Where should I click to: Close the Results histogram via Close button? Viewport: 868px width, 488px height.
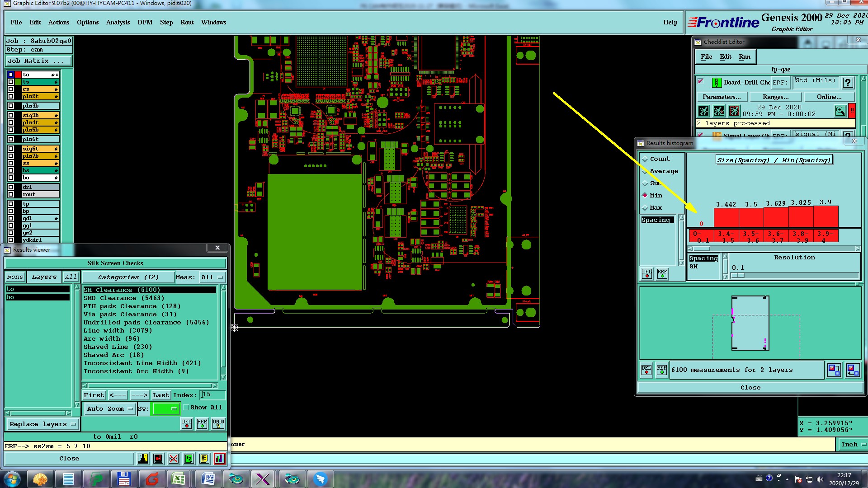click(x=750, y=388)
